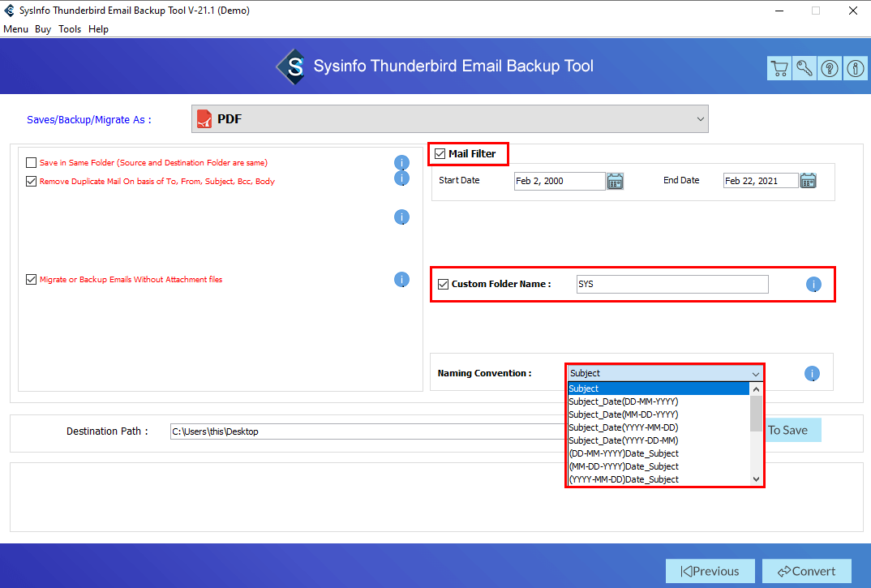Click the key activation icon

coord(804,69)
